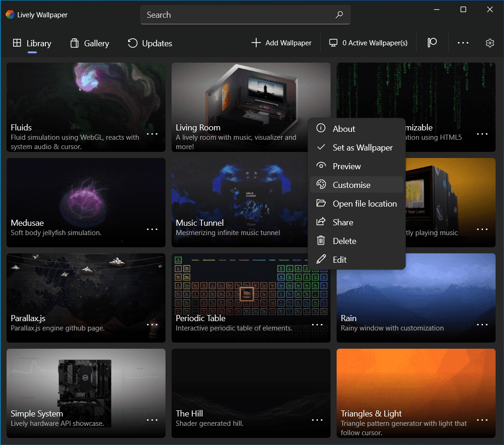Open the toolbar three-dots overflow menu
The image size is (504, 445).
[463, 43]
